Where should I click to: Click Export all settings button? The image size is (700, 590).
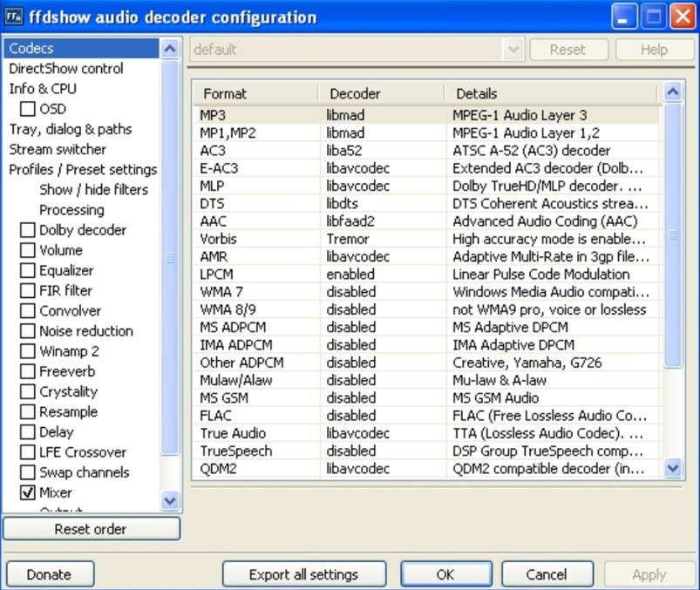(x=303, y=574)
